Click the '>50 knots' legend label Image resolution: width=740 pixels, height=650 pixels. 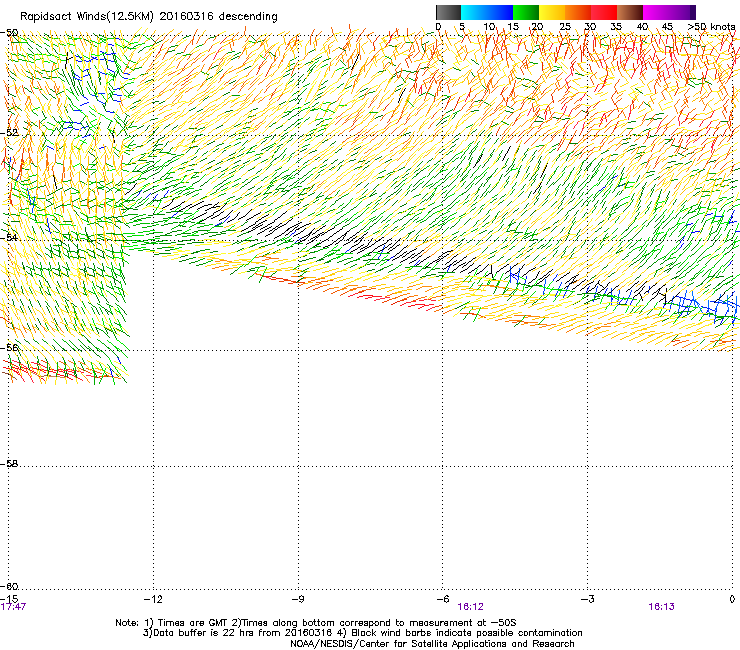pos(711,26)
